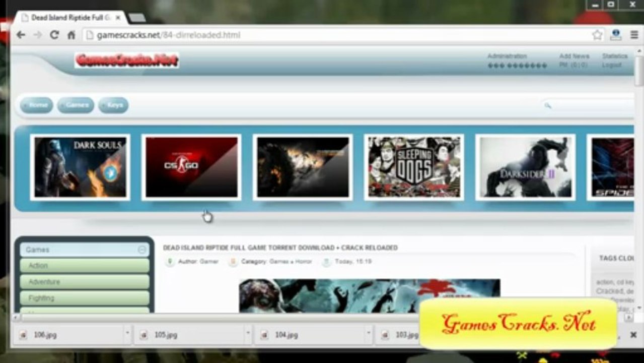The image size is (644, 363).
Task: Open the Action category
Action: click(x=85, y=266)
